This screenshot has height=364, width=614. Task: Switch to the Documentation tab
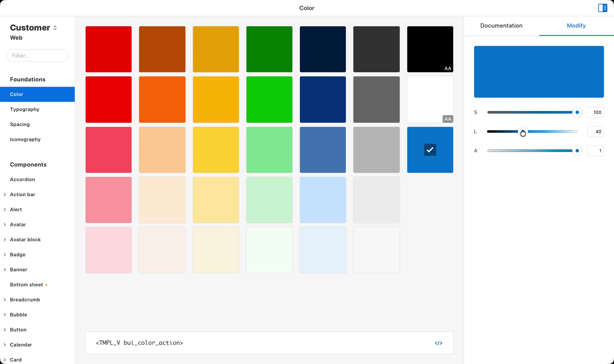pos(501,26)
